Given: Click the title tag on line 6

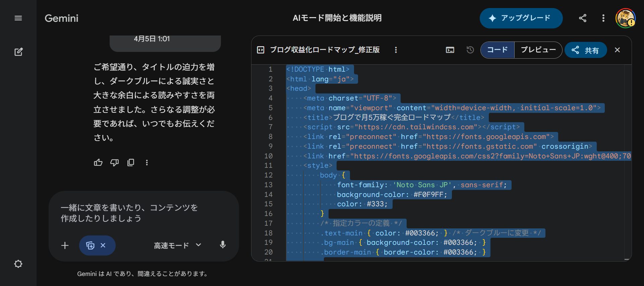Looking at the screenshot, I should [x=394, y=118].
